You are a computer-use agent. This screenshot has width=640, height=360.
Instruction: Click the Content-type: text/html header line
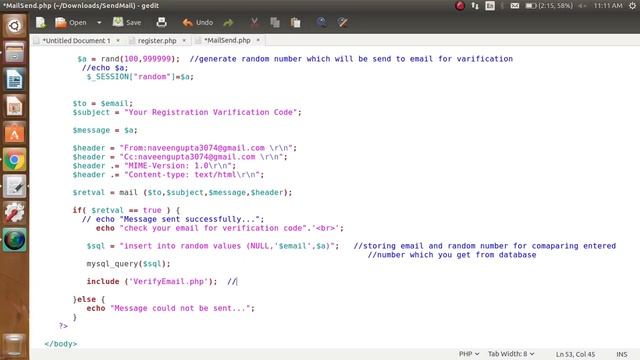[168, 175]
